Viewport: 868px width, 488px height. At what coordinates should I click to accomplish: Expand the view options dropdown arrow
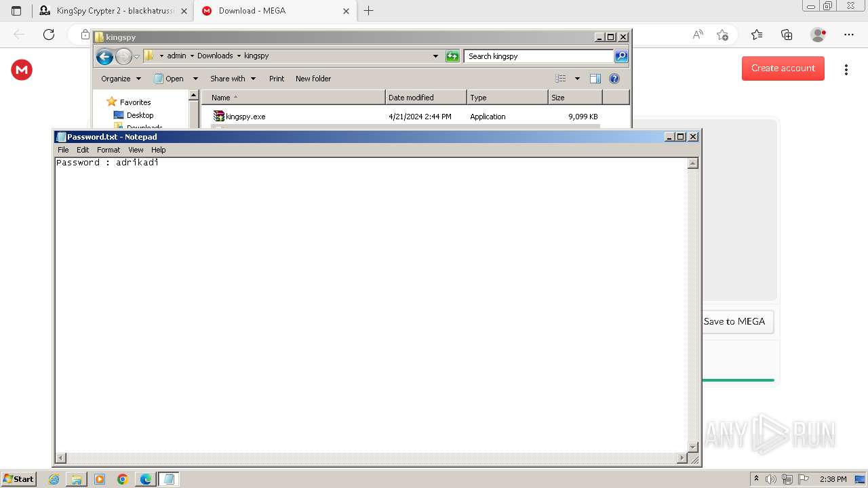pos(577,79)
